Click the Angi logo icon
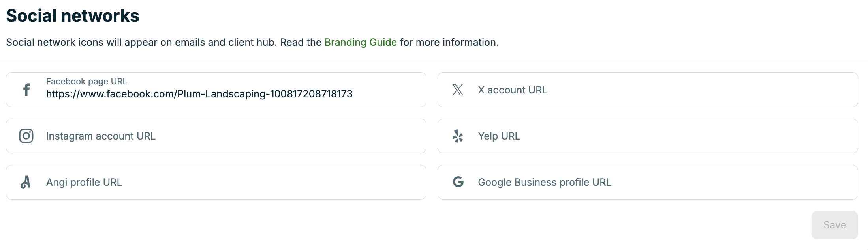Viewport: 868px width, 250px height. tap(26, 182)
